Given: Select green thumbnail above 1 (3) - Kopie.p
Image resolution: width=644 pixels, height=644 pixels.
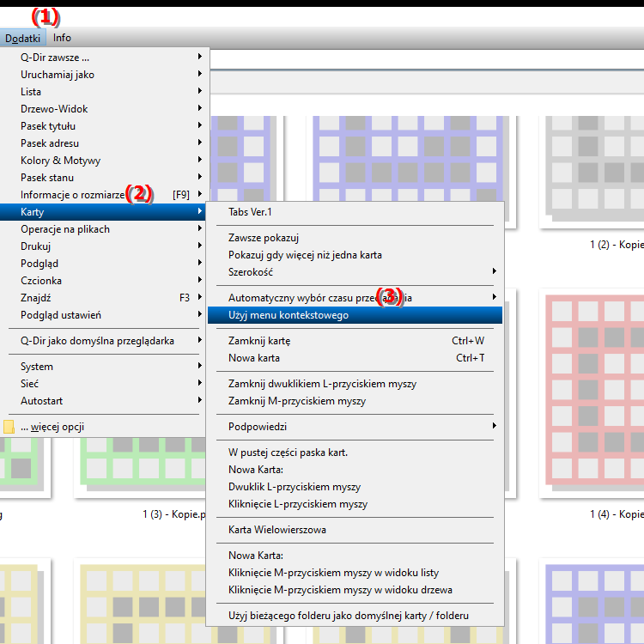Looking at the screenshot, I should pos(142,466).
